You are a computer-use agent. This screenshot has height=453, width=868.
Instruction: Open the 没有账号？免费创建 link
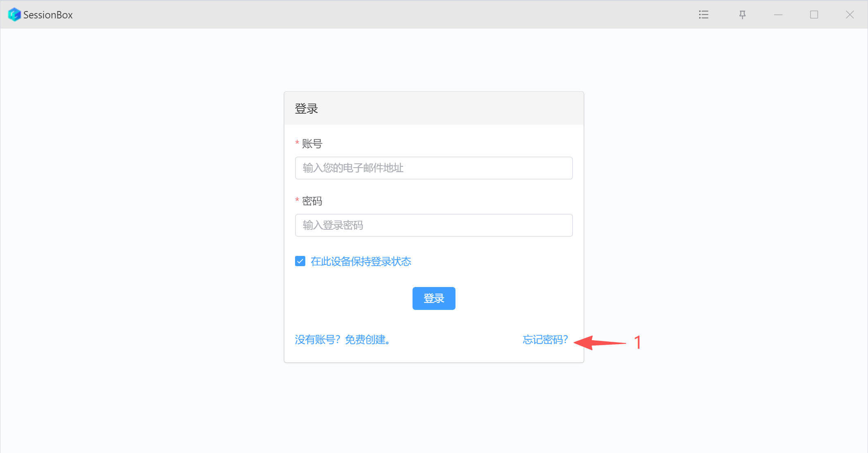point(342,340)
